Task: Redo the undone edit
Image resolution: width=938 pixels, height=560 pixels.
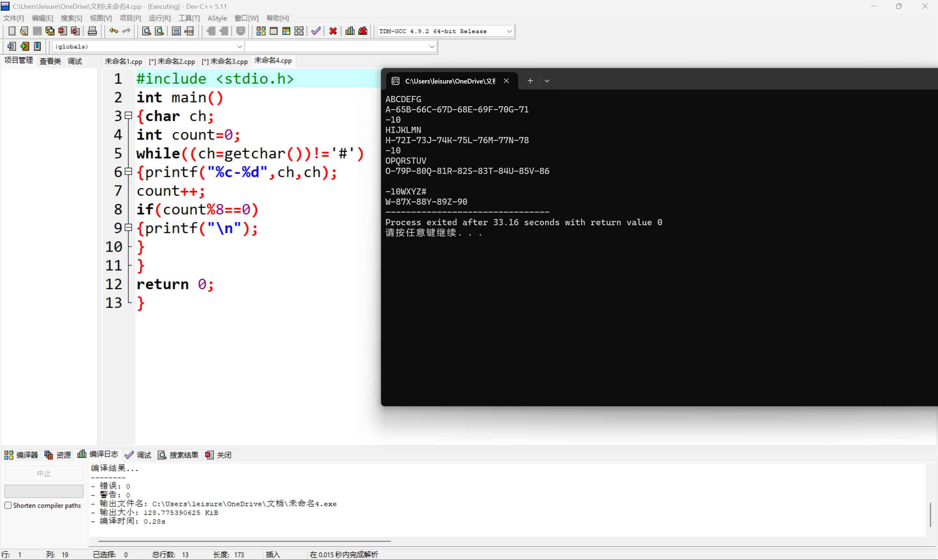Action: (126, 31)
